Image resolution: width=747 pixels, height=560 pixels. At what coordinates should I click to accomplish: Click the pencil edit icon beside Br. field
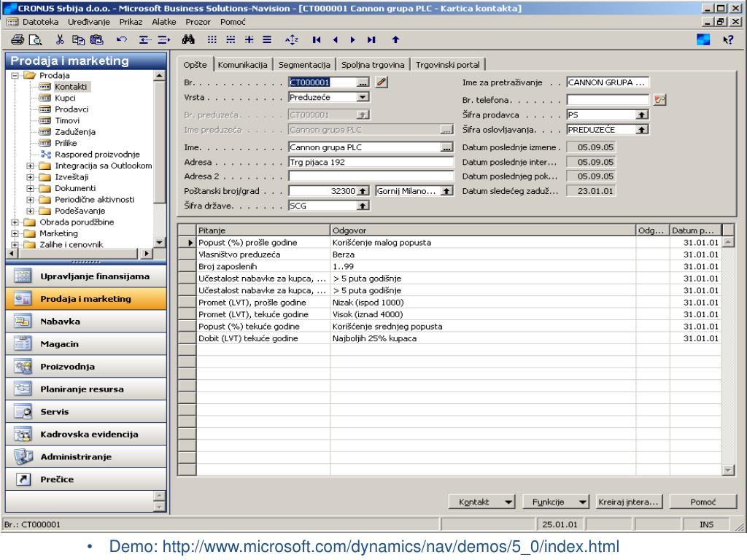click(381, 82)
